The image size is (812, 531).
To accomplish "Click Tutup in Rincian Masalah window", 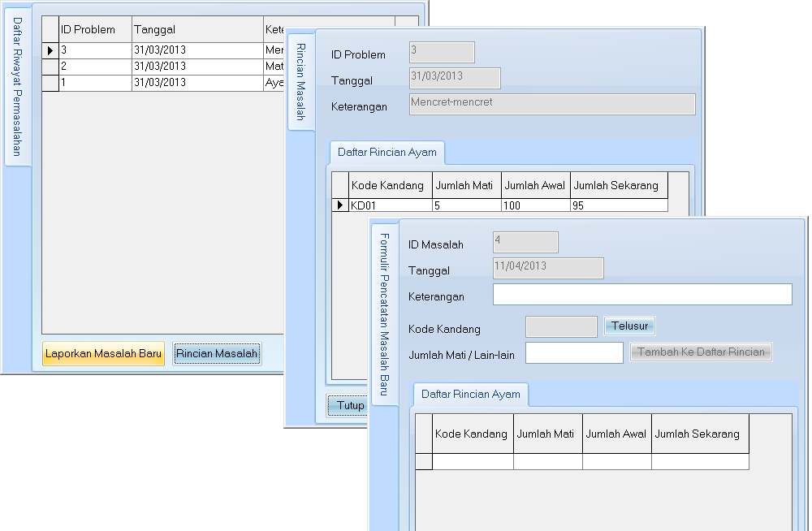I will (x=347, y=406).
